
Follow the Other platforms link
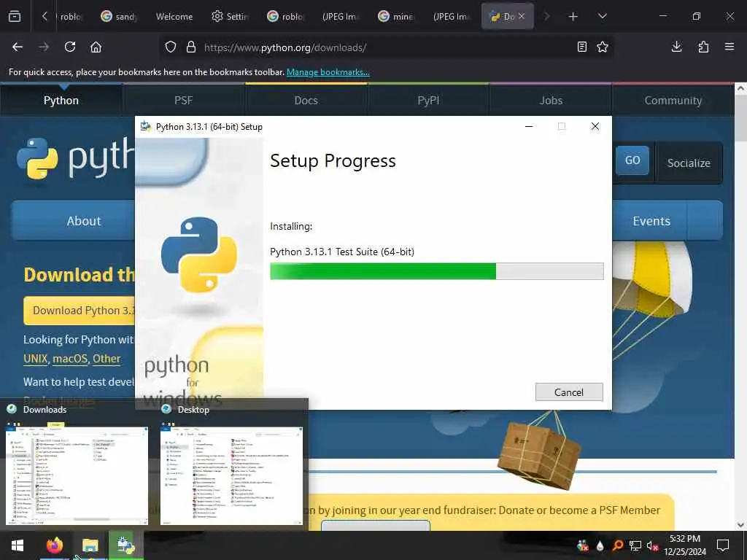point(107,359)
